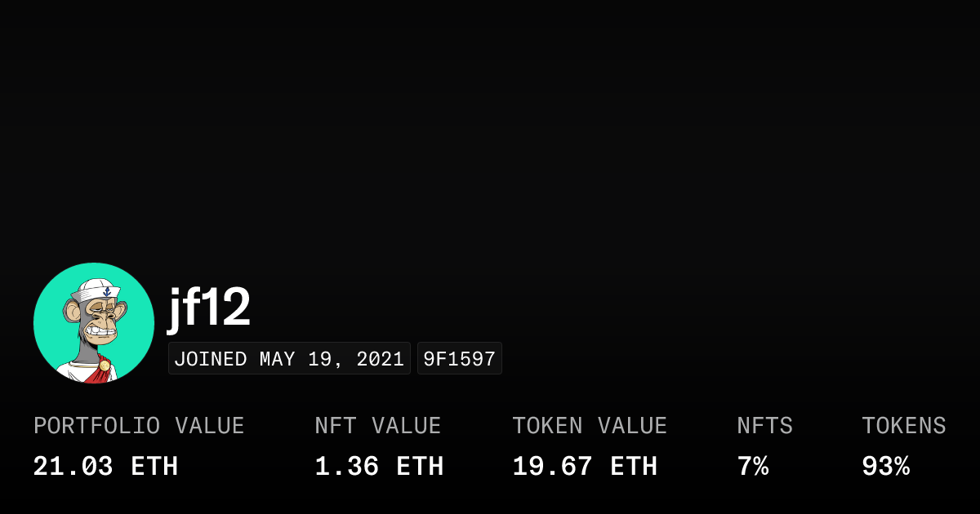The width and height of the screenshot is (980, 514).
Task: Select the 19.67 ETH token amount
Action: [584, 467]
